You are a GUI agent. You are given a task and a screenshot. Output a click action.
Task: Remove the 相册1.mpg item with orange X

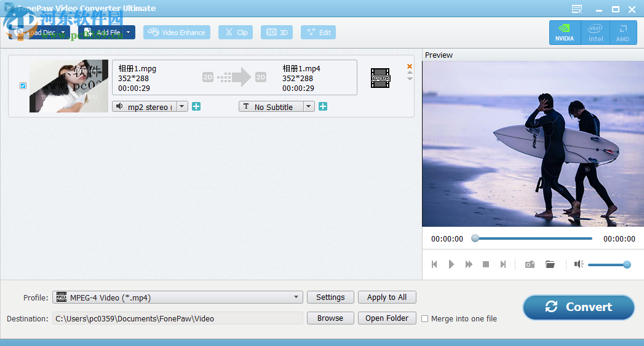(x=410, y=66)
